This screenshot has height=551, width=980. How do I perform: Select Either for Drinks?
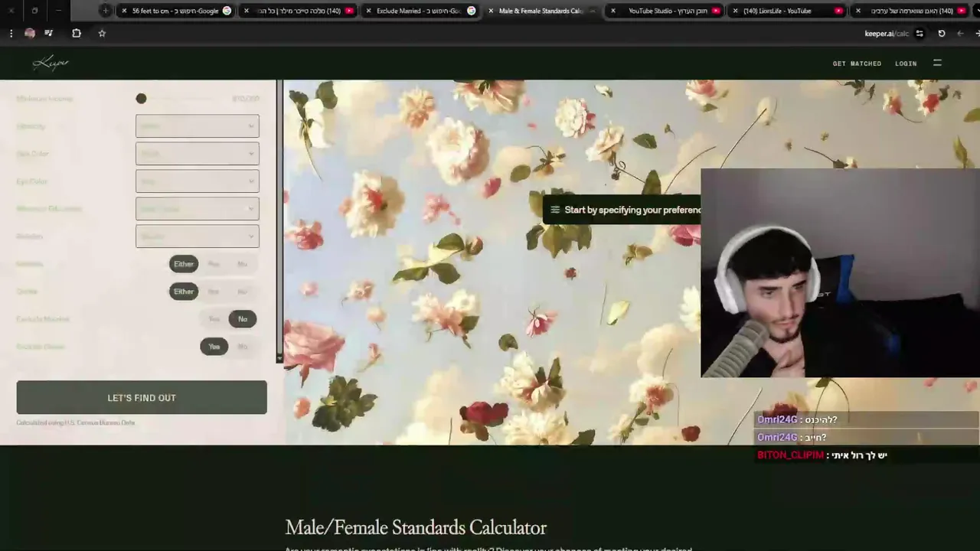click(x=184, y=292)
